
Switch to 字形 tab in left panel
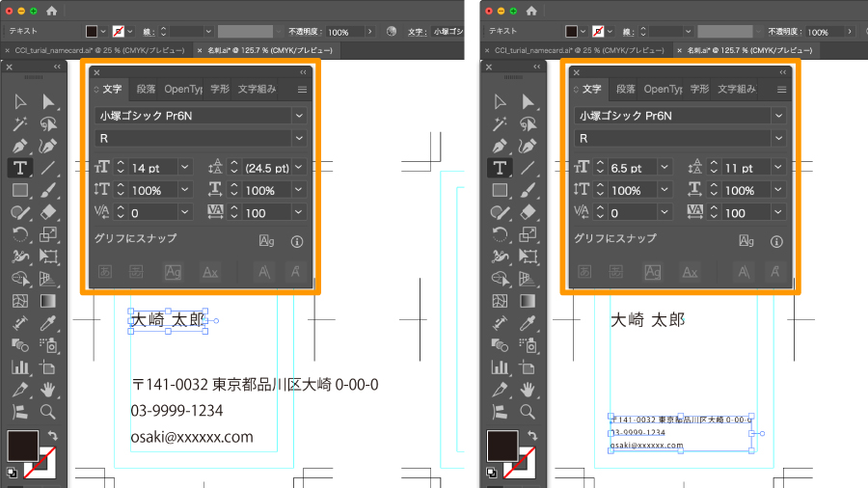point(220,89)
